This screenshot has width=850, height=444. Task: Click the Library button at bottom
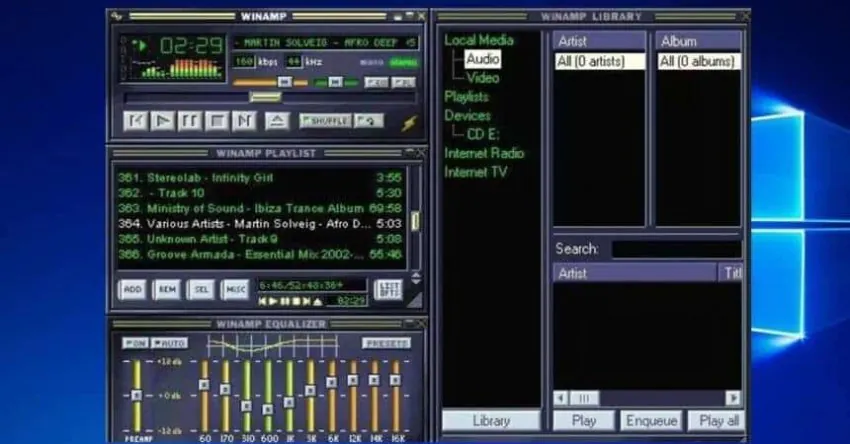coord(491,421)
